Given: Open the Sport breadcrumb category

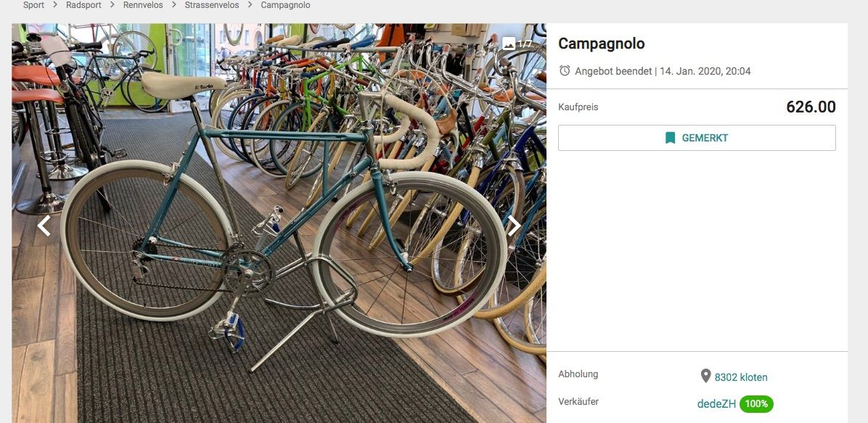Looking at the screenshot, I should (x=33, y=5).
